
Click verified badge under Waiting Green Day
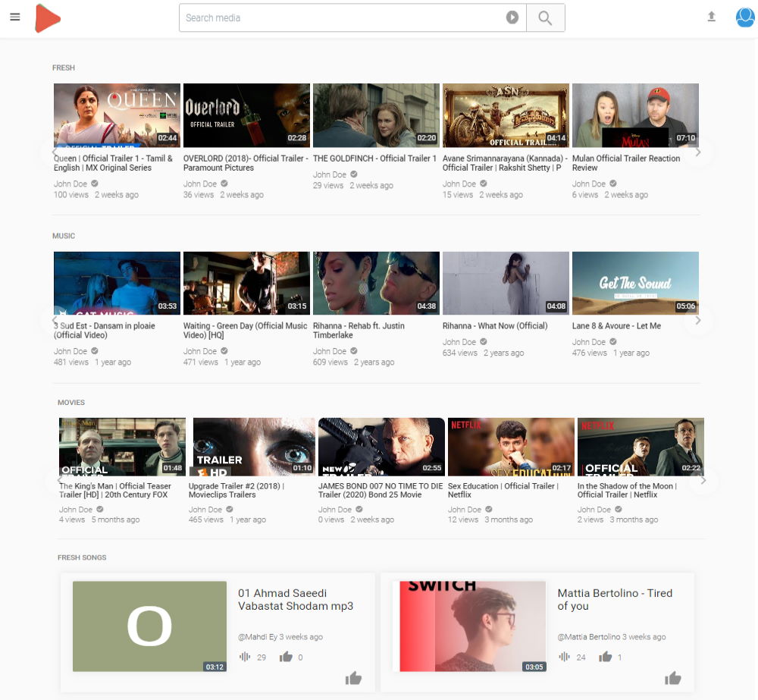(224, 350)
